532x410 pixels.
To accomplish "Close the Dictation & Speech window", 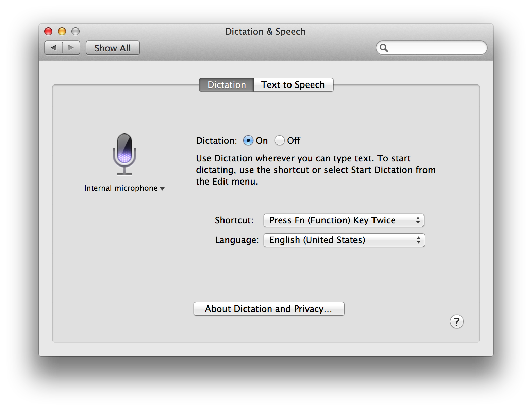I will click(48, 31).
